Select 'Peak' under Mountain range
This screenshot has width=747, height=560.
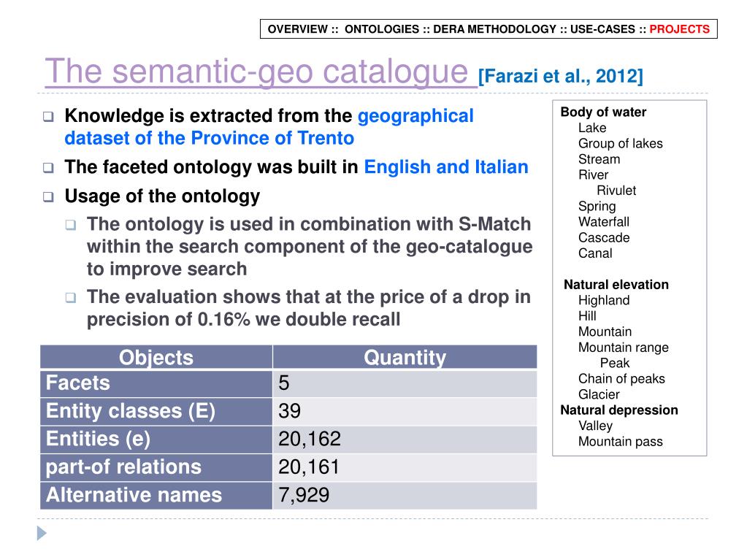[x=615, y=364]
